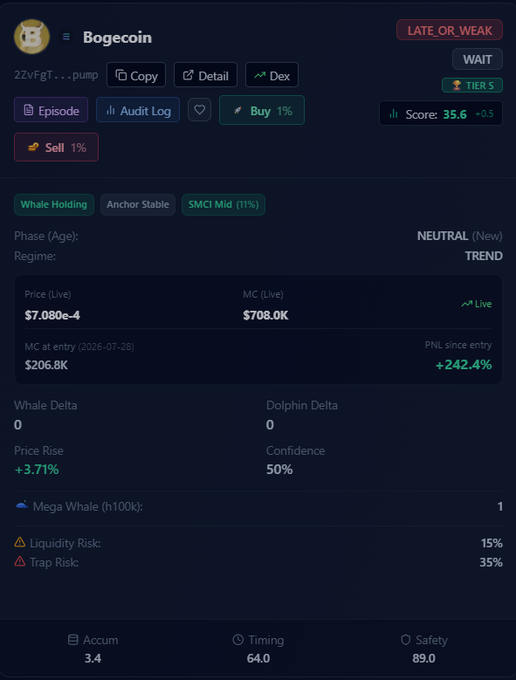
Task: Open the Detail page
Action: click(206, 75)
